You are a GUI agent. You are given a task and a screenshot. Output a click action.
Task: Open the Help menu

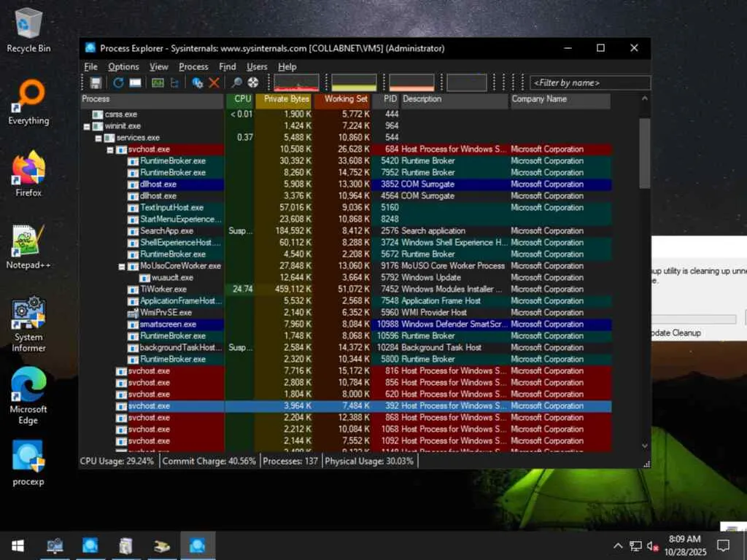(287, 66)
